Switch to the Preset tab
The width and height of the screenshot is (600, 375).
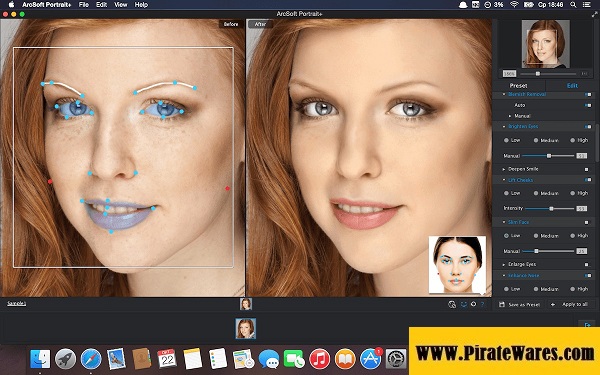[x=518, y=86]
